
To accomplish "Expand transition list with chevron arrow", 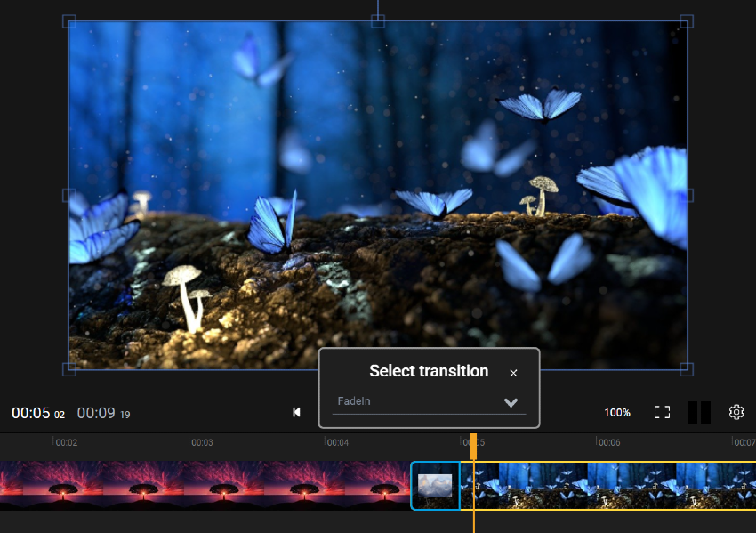I will (511, 402).
